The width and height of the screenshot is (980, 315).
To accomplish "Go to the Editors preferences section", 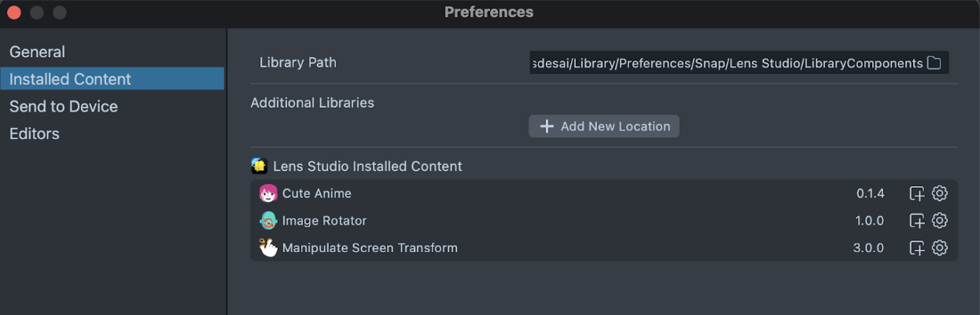I will tap(34, 134).
